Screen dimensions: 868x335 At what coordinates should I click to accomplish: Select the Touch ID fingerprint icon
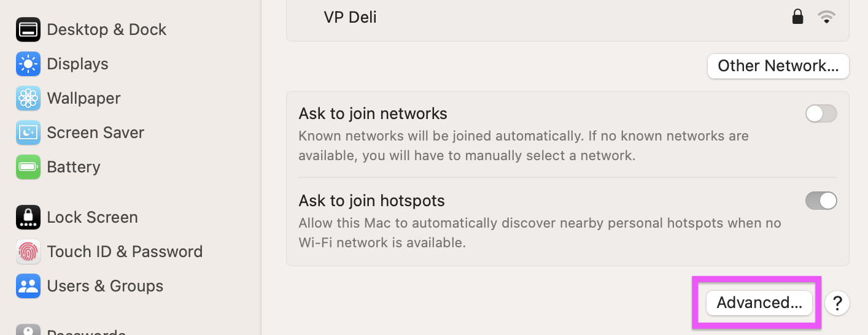(28, 252)
